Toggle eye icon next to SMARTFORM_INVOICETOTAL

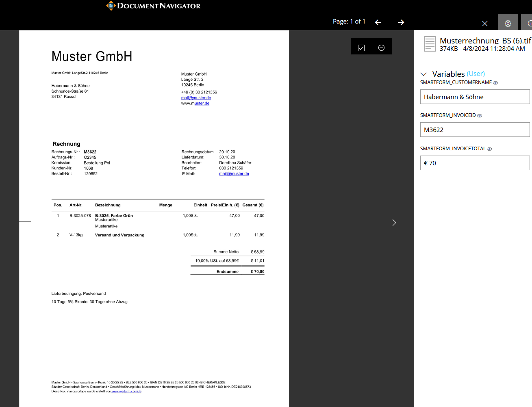tap(489, 149)
